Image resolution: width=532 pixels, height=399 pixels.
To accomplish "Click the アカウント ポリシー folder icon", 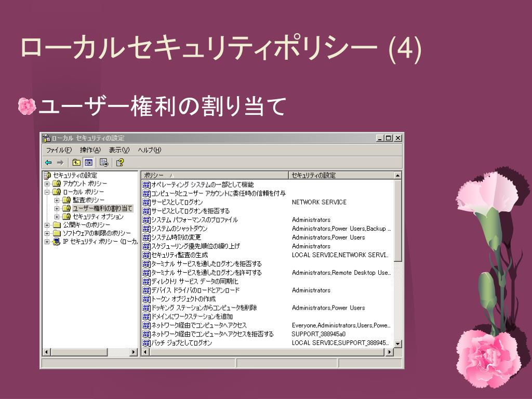I will [57, 183].
